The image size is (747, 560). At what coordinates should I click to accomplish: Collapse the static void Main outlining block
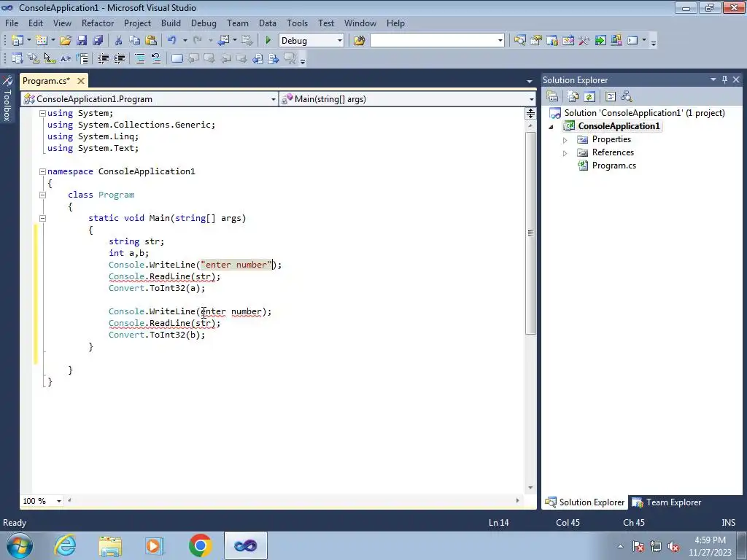tap(42, 218)
